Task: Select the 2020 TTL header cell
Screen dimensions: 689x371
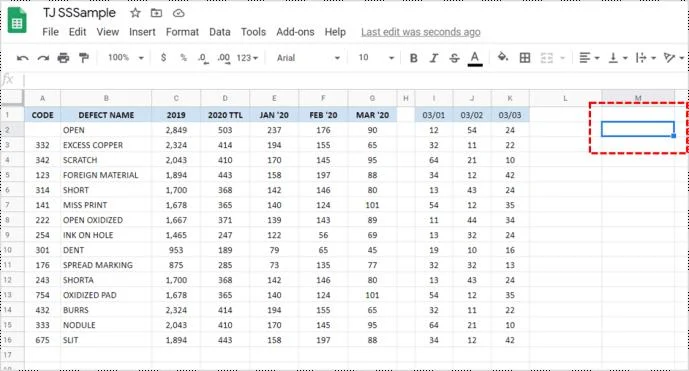Action: click(225, 115)
